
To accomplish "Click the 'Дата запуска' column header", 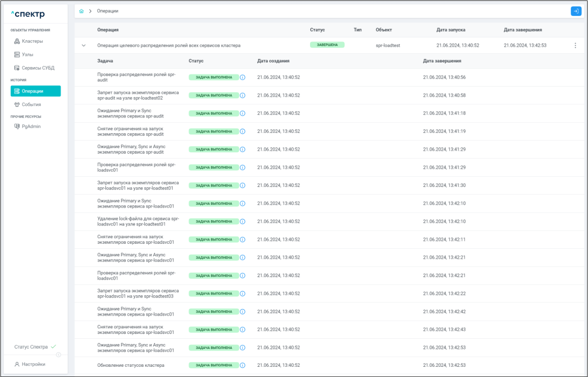I will point(451,30).
